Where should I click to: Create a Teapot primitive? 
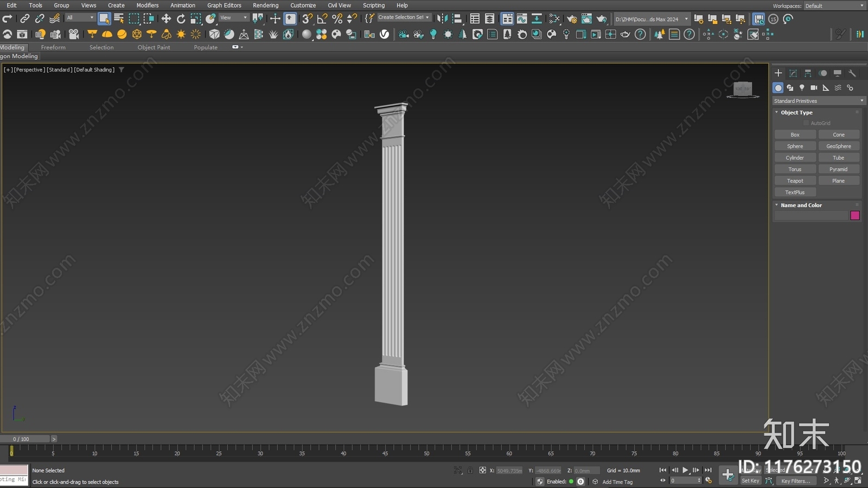point(795,181)
